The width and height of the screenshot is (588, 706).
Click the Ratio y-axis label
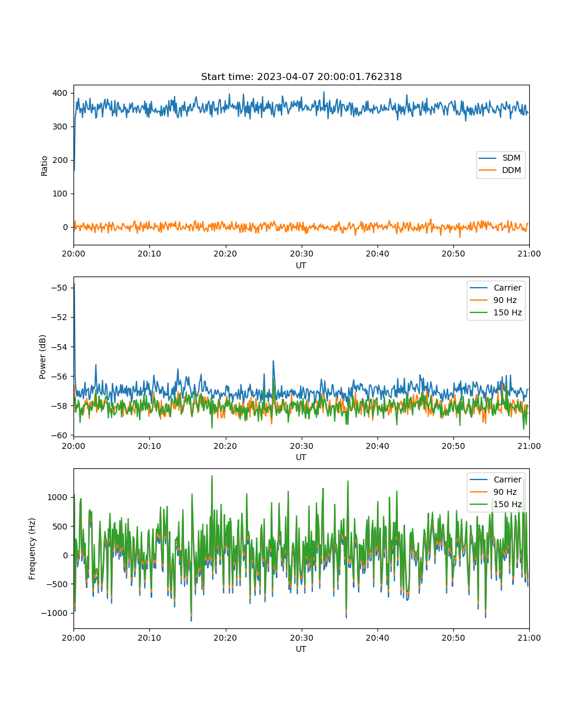(x=45, y=165)
